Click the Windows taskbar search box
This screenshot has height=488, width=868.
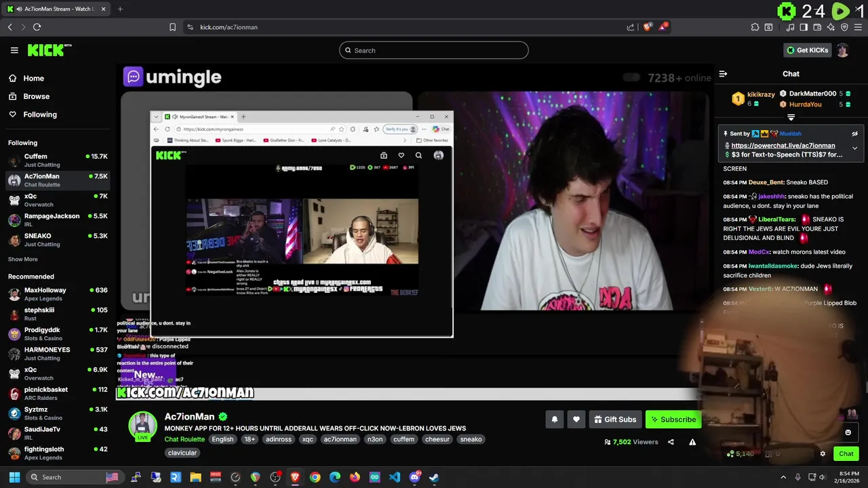[75, 477]
